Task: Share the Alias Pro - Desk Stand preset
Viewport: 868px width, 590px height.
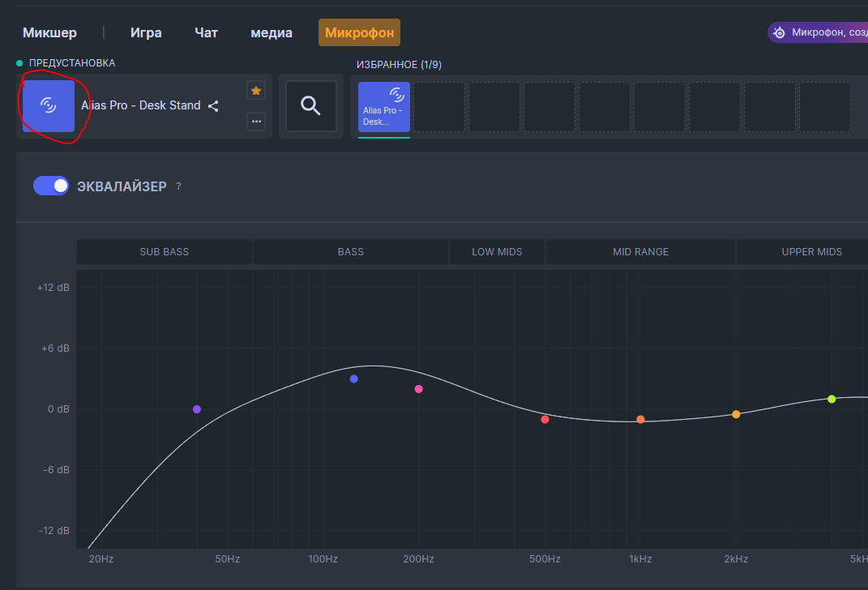Action: coord(213,105)
